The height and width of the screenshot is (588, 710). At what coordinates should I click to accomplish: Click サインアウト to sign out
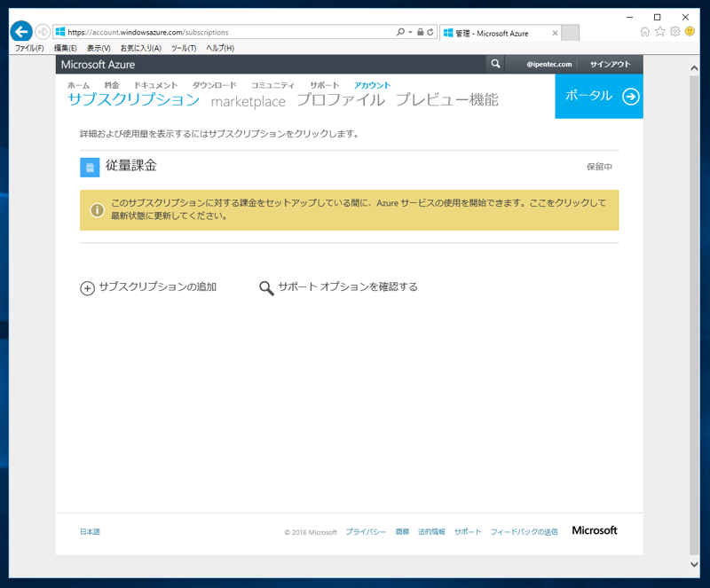[x=610, y=64]
